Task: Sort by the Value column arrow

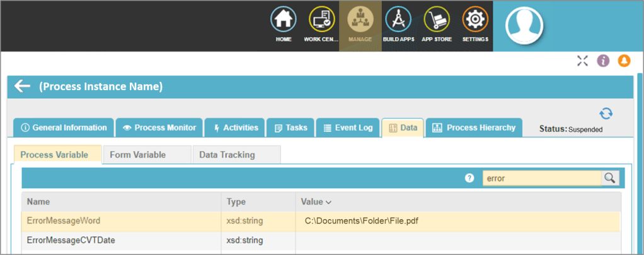Action: (328, 202)
